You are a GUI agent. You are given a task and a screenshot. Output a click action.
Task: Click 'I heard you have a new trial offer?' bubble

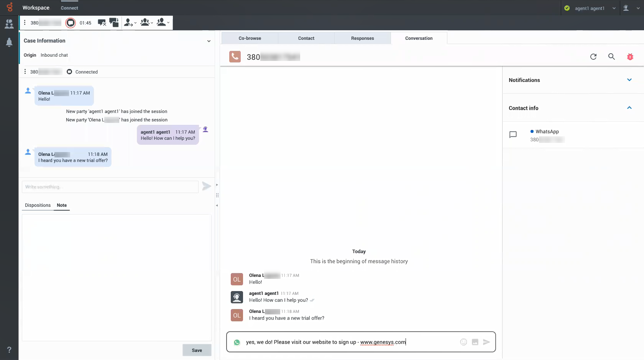73,157
